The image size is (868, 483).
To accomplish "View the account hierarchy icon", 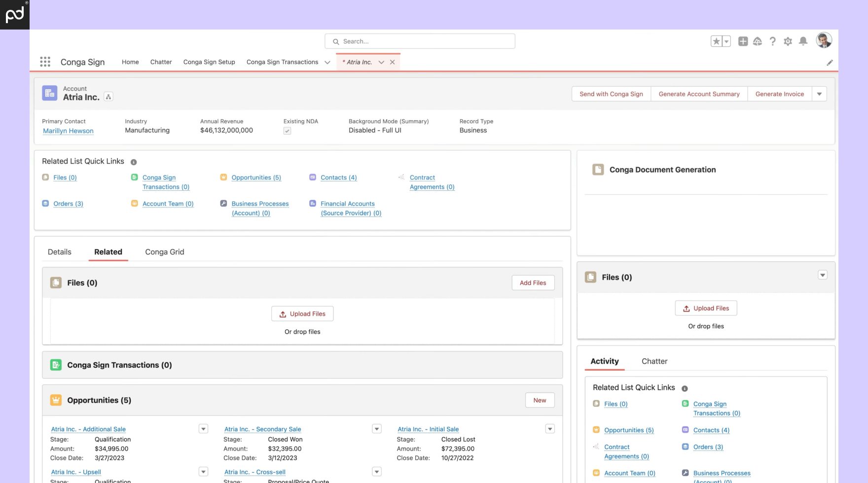I will 108,97.
